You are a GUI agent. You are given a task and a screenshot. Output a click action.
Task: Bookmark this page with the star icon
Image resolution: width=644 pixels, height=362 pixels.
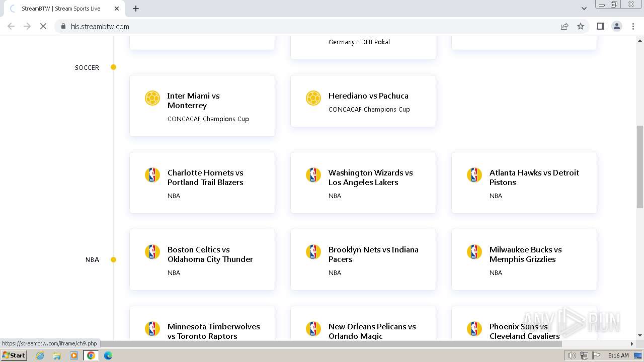(581, 26)
